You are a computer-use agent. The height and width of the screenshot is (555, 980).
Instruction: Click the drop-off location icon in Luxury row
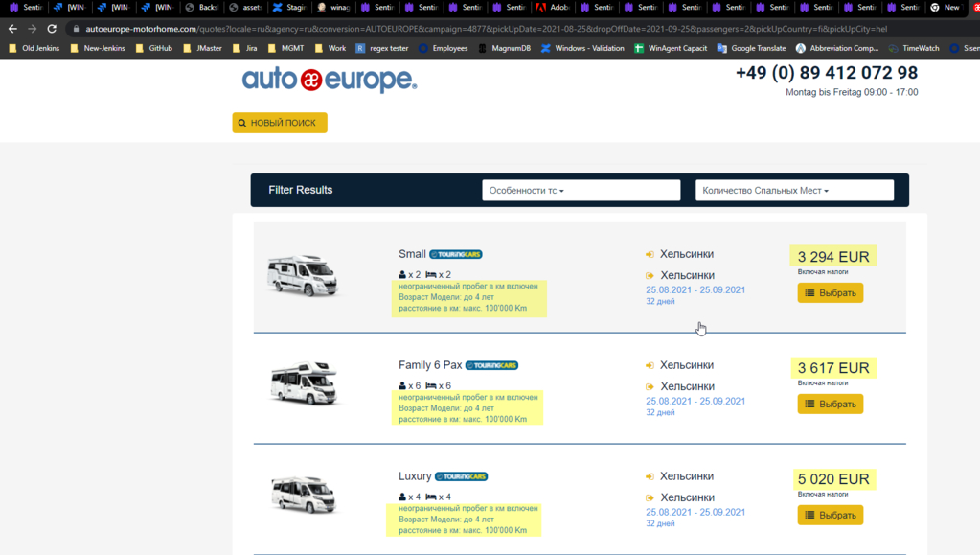650,498
